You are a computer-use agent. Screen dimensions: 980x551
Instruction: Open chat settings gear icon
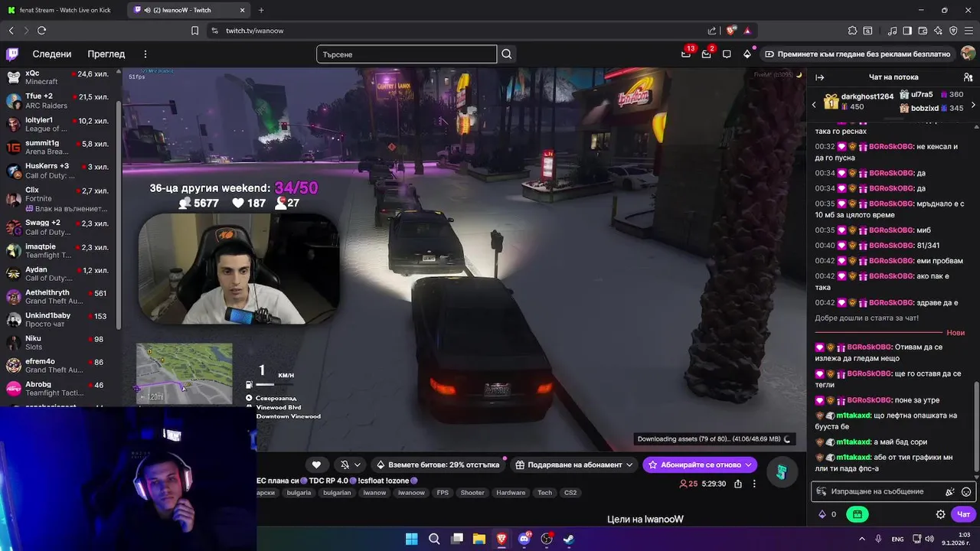(940, 514)
